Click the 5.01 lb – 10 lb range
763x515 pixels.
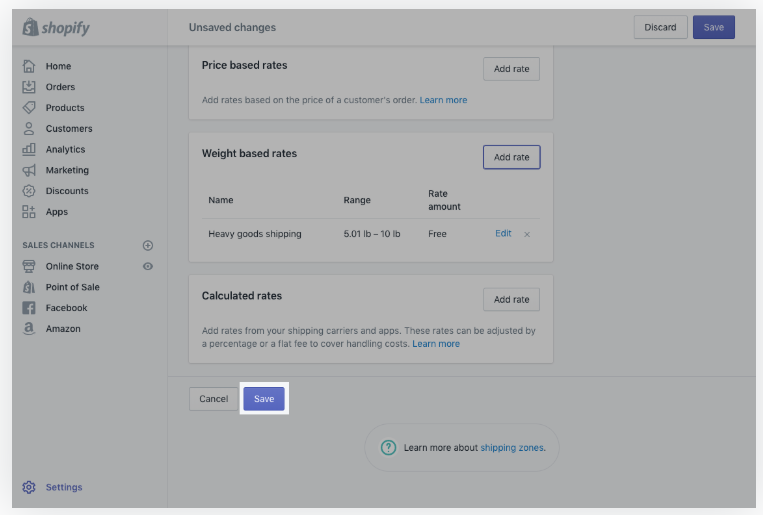point(372,234)
